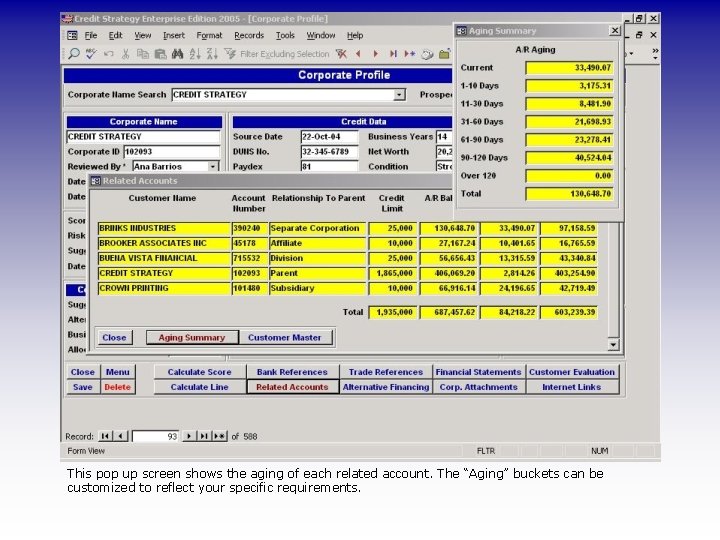This screenshot has height=540, width=720.
Task: Click the Undo arrow icon
Action: tap(108, 54)
